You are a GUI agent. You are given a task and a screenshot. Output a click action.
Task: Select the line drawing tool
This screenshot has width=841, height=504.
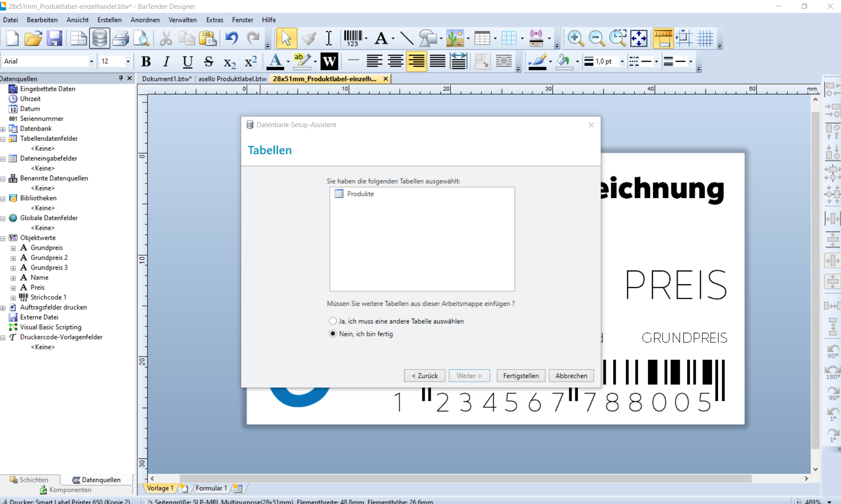coord(406,38)
